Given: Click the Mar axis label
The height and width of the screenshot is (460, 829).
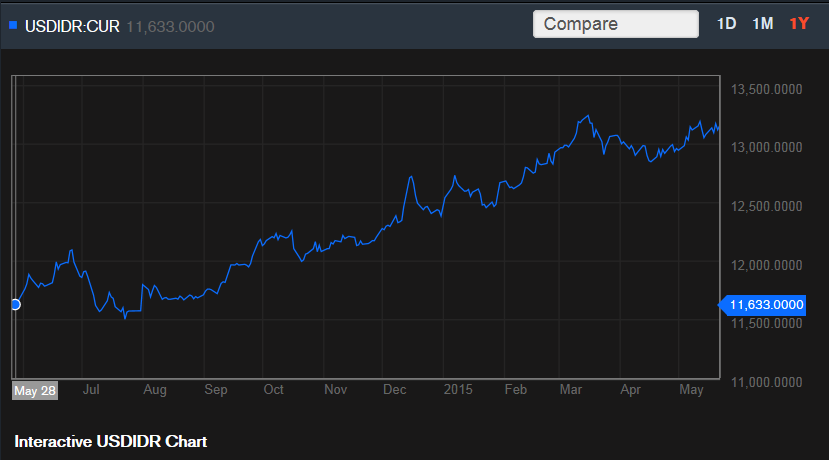Looking at the screenshot, I should (570, 390).
